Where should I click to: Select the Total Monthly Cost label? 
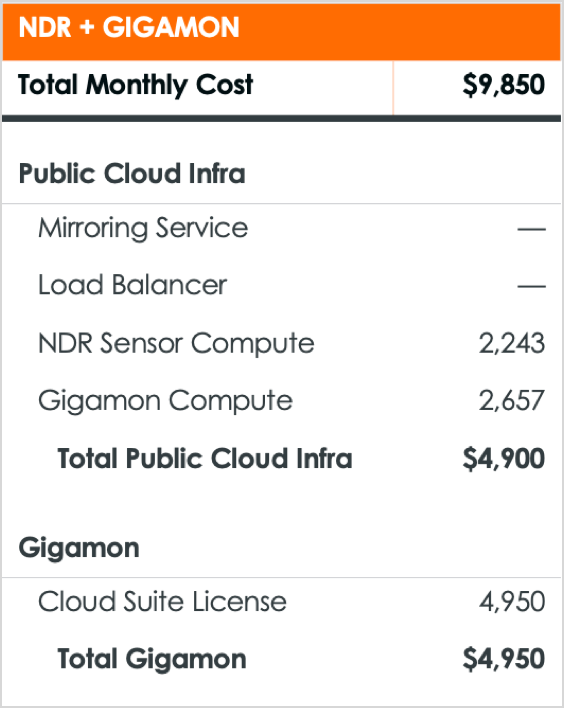[x=135, y=85]
